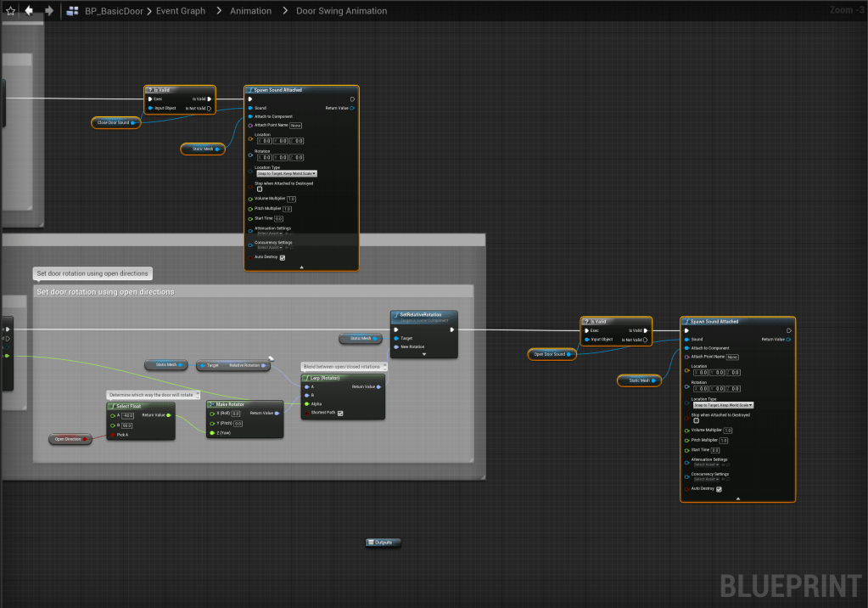Uncheck Auto Destroy on the Open Door sound node
Image resolution: width=868 pixels, height=608 pixels.
point(719,489)
